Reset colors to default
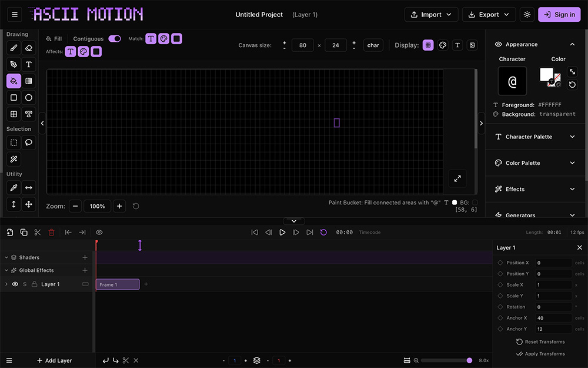Viewport: 588px width, 368px height. (x=572, y=84)
